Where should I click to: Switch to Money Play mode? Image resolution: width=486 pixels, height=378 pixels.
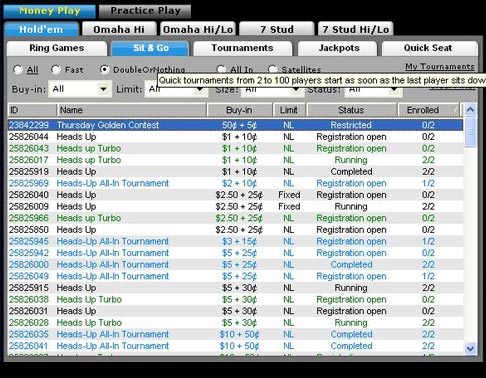(x=49, y=11)
